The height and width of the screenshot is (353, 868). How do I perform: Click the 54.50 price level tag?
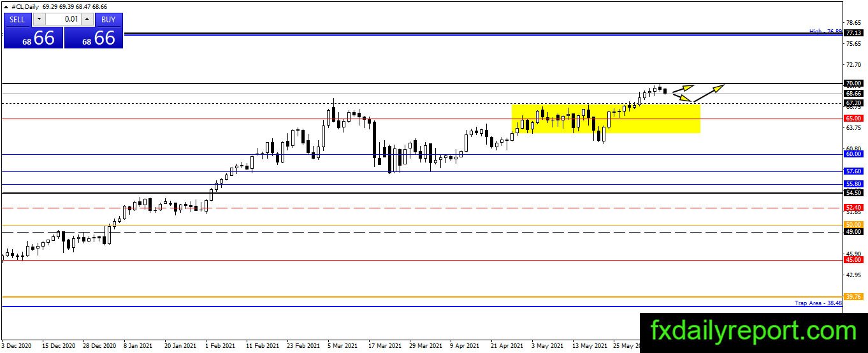click(x=853, y=193)
